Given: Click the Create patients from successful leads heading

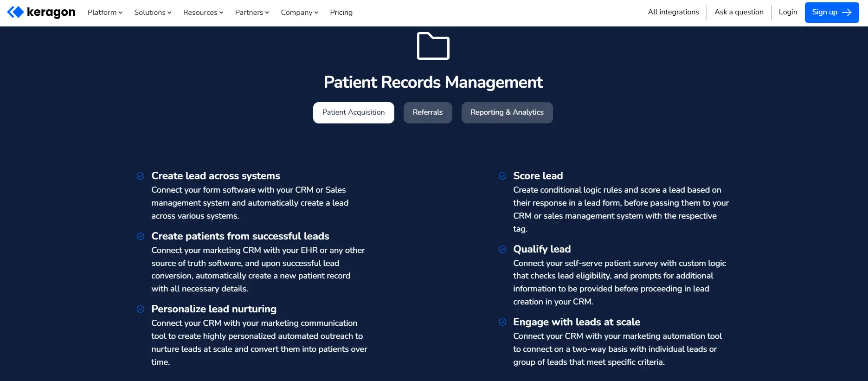Looking at the screenshot, I should [240, 236].
